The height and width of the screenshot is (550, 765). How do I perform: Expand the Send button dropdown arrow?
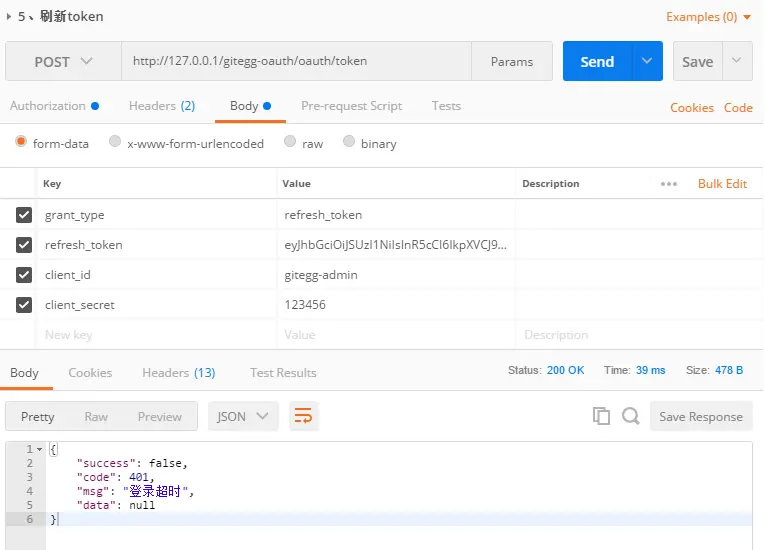click(x=648, y=61)
